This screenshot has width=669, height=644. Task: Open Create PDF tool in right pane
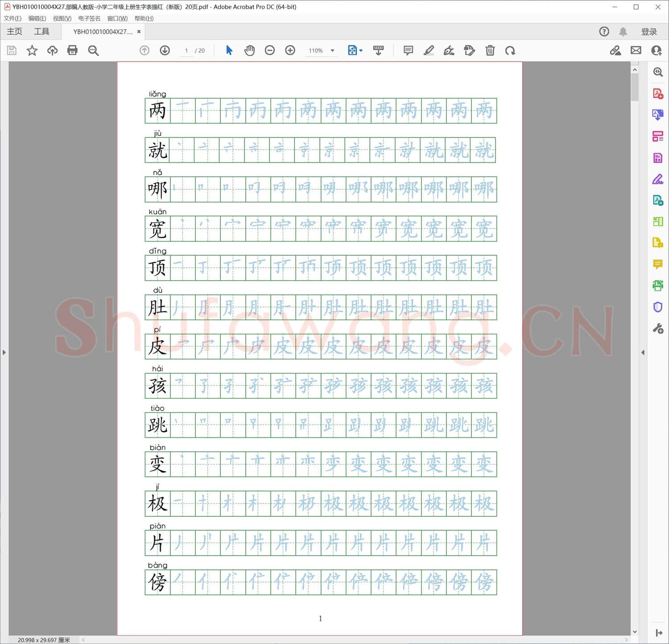click(x=658, y=94)
